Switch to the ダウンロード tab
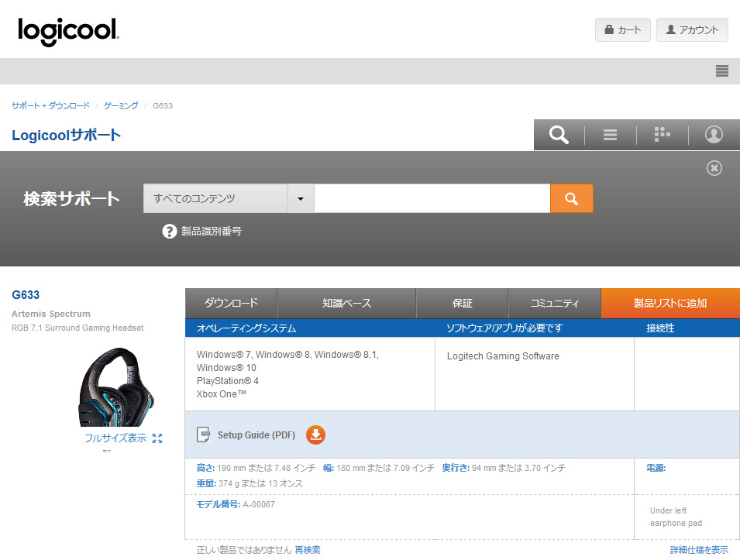Viewport: 740px width, 560px height. 231,303
